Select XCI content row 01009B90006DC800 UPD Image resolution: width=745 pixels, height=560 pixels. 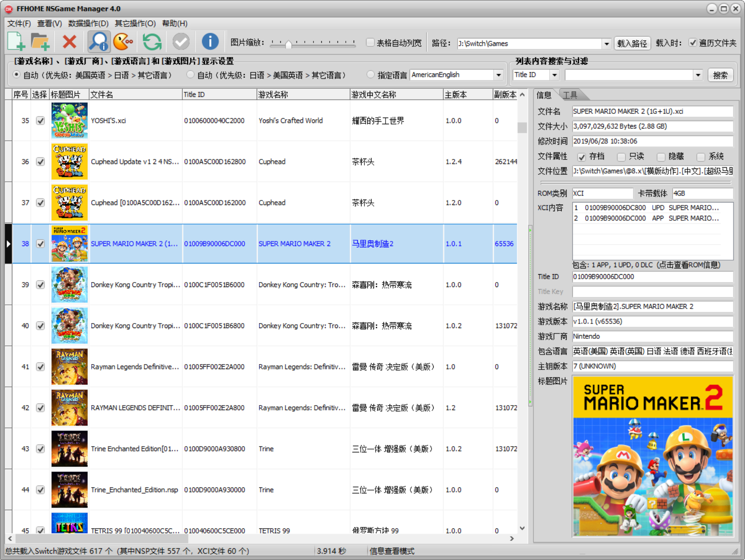click(647, 208)
